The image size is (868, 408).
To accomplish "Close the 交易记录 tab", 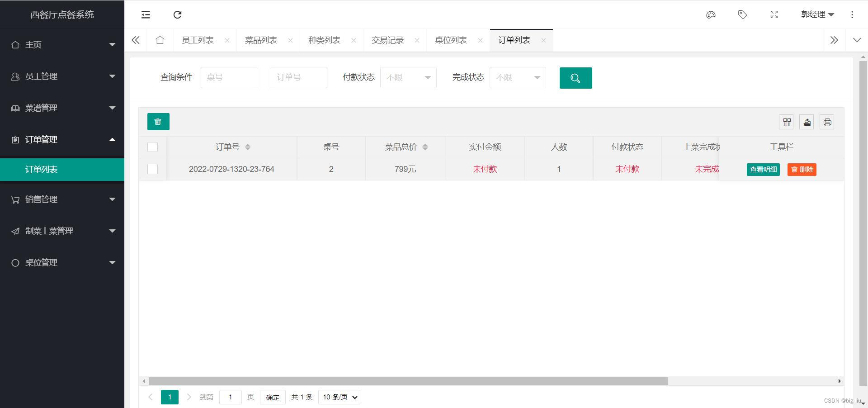I will 417,40.
